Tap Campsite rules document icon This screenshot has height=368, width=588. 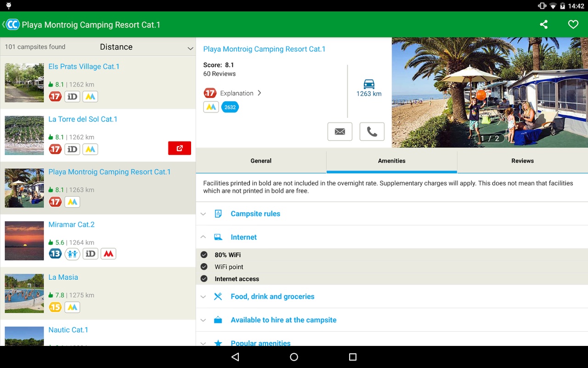coord(218,213)
